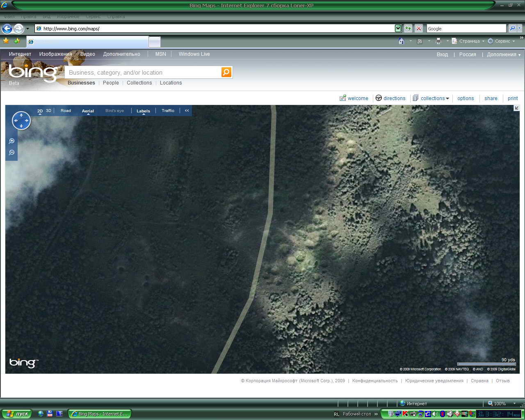The image size is (525, 420).
Task: Click the orange Bing search button
Action: click(226, 72)
